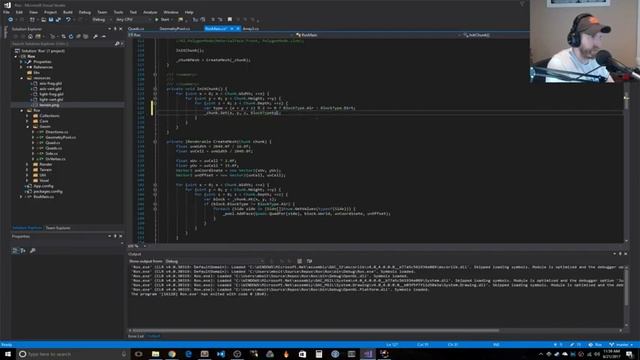Open the Debug menu
The image size is (640, 360).
pos(85,12)
